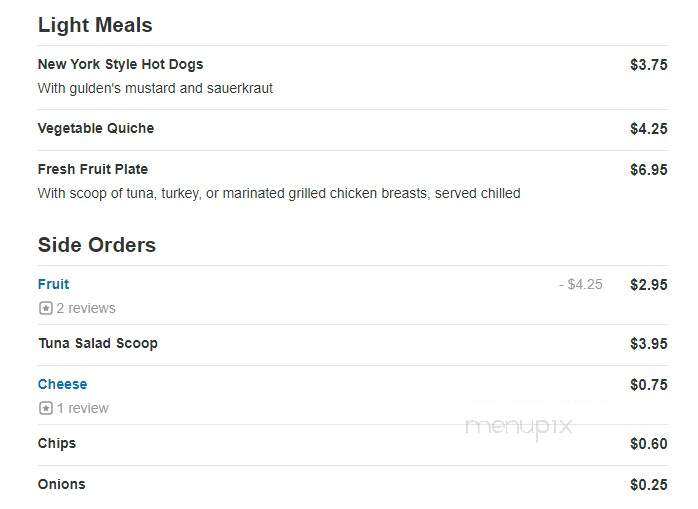Click the Tuna Salad Scoop item

(x=98, y=343)
